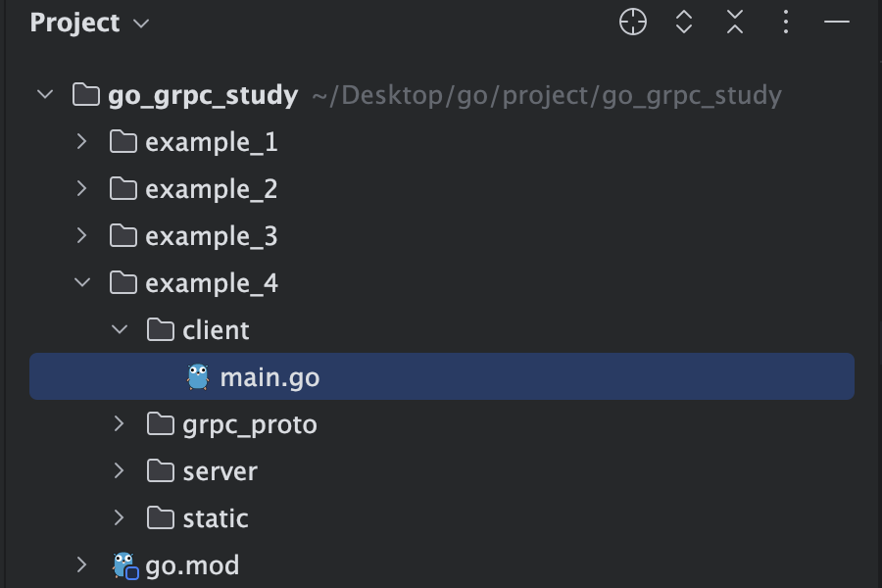Click the go_grpc_study root folder icon
The width and height of the screenshot is (882, 588).
86,94
